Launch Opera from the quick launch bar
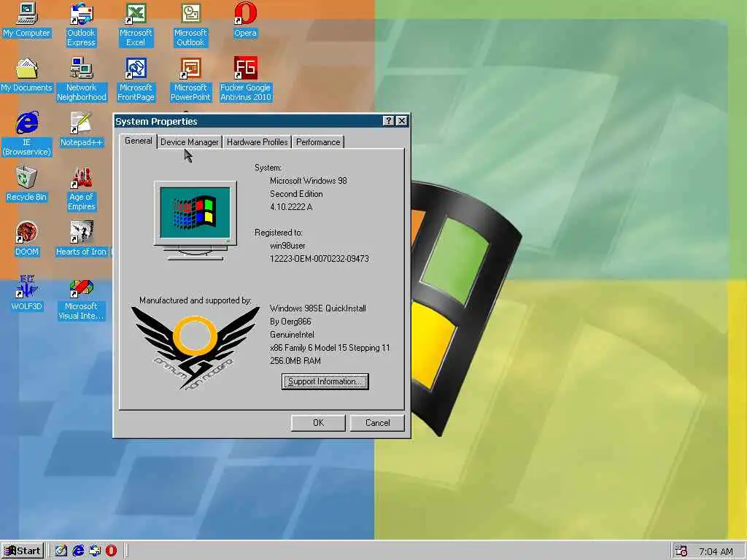Screen dimensions: 747x560 tap(111, 551)
